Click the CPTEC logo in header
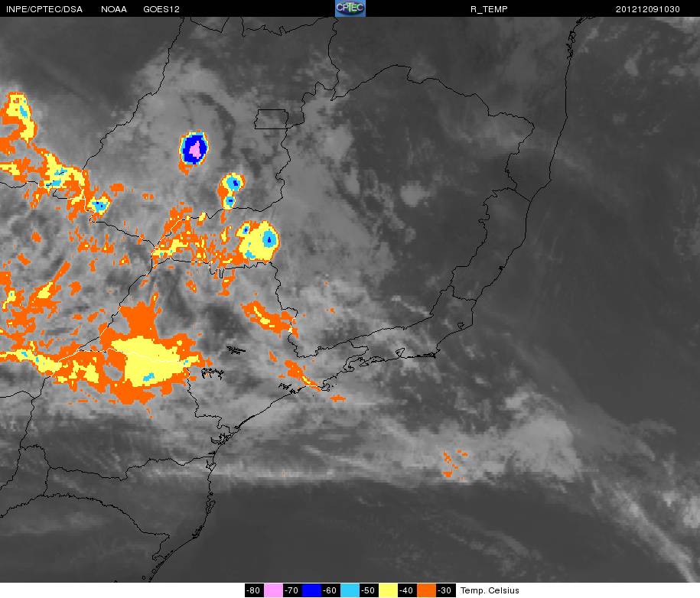Image resolution: width=700 pixels, height=598 pixels. 350,8
